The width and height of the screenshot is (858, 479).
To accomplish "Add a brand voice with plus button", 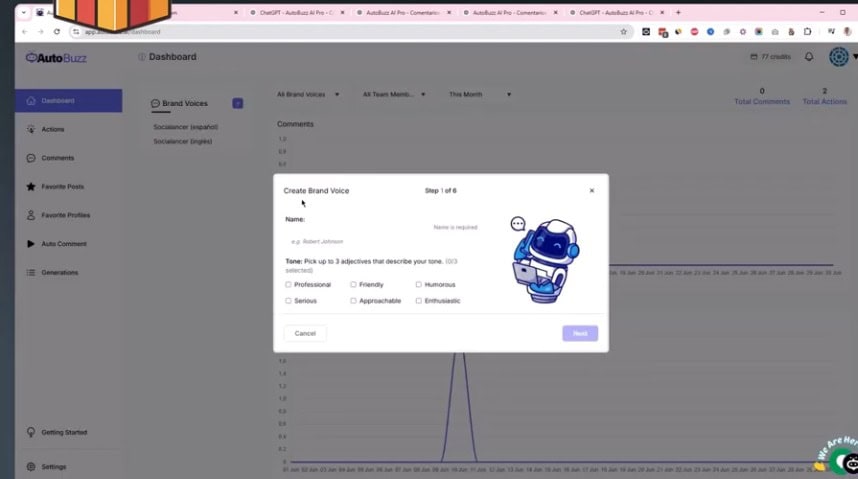I will click(237, 103).
